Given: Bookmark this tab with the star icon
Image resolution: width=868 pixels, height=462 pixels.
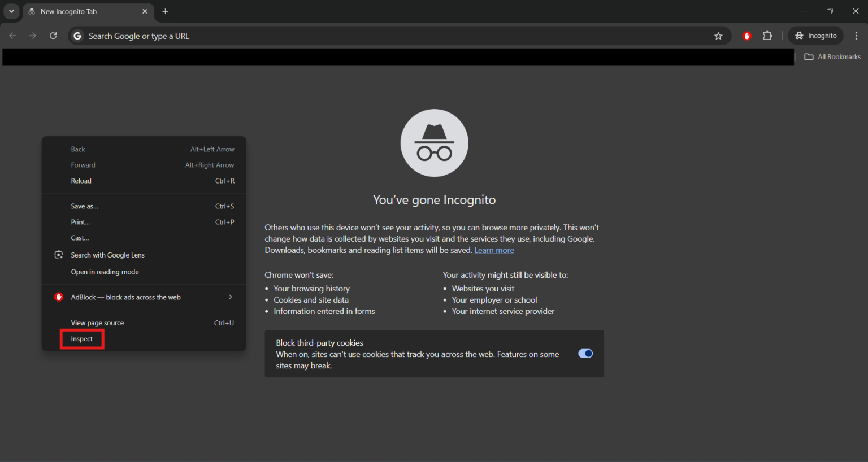Looking at the screenshot, I should point(718,36).
